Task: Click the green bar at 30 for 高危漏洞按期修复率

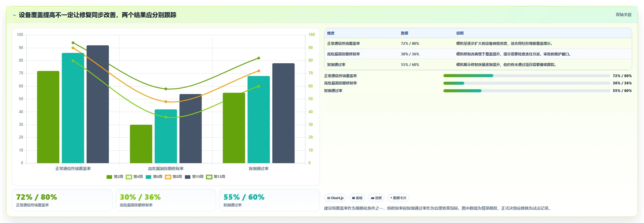Action: pyautogui.click(x=141, y=144)
